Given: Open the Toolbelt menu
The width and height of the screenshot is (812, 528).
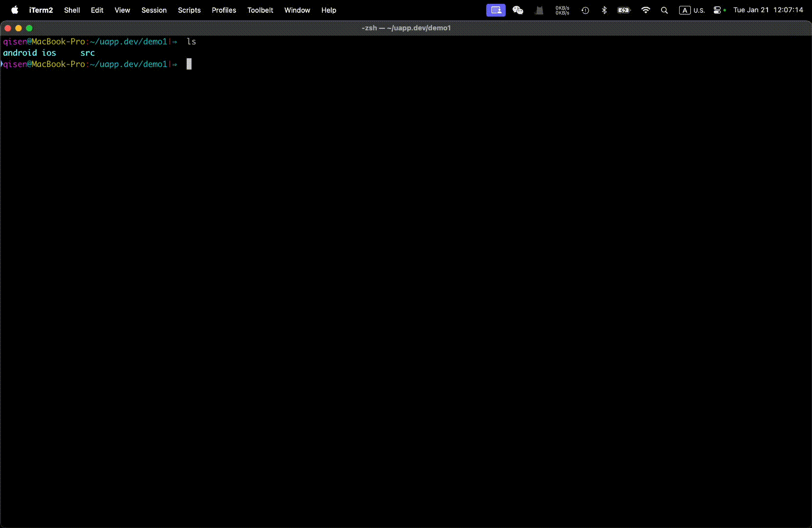Looking at the screenshot, I should 260,10.
